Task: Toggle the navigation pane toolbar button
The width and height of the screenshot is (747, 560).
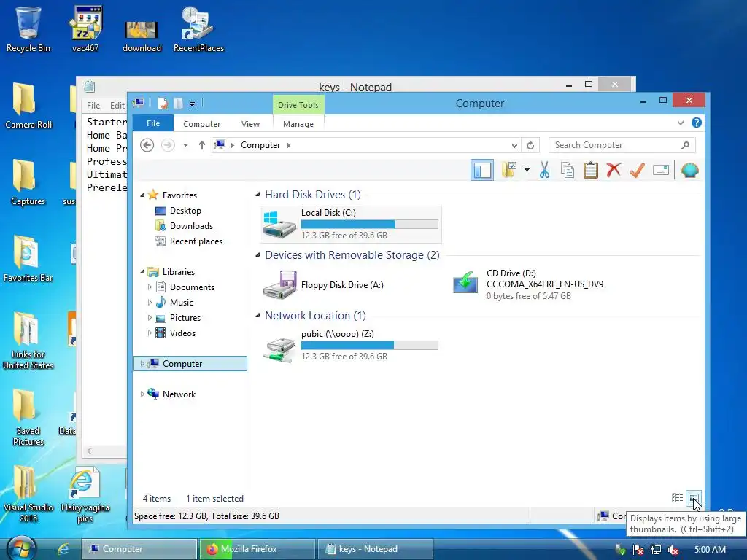Action: [482, 171]
